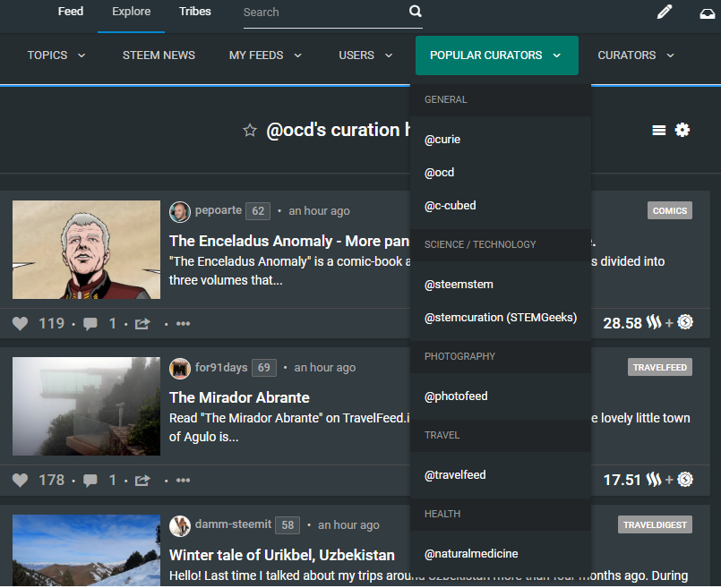Screen dimensions: 721x588
Task: Open the My Feeds dropdown menu
Action: click(x=265, y=55)
